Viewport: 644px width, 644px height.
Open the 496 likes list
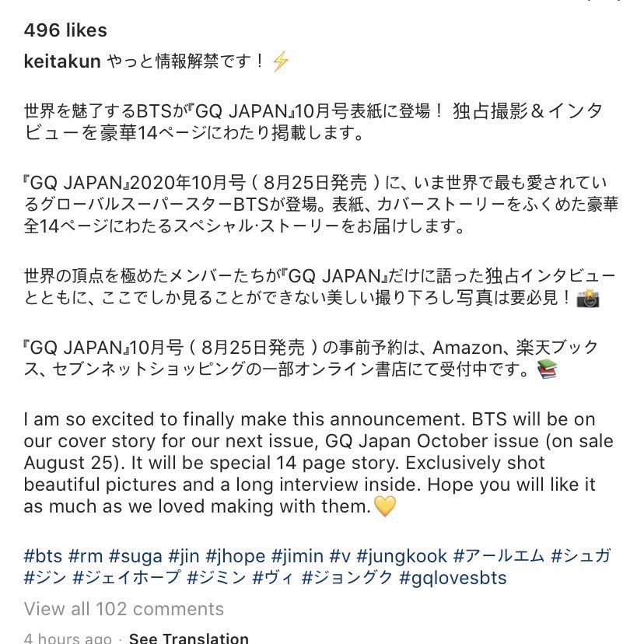pos(65,30)
